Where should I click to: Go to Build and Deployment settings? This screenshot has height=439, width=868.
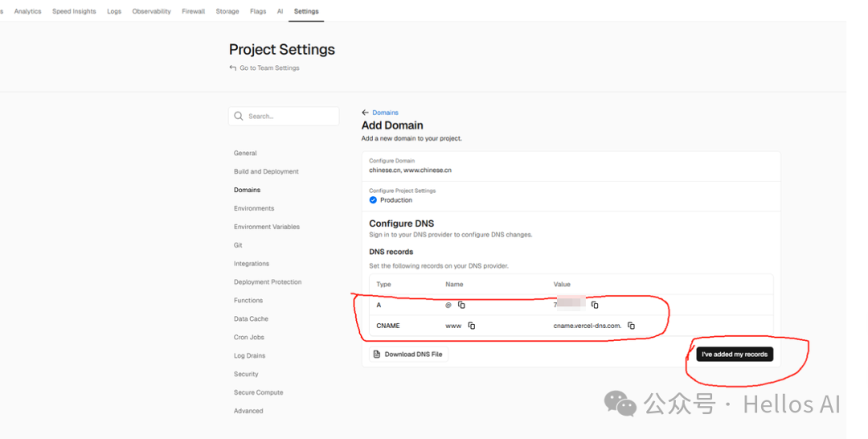pyautogui.click(x=266, y=171)
